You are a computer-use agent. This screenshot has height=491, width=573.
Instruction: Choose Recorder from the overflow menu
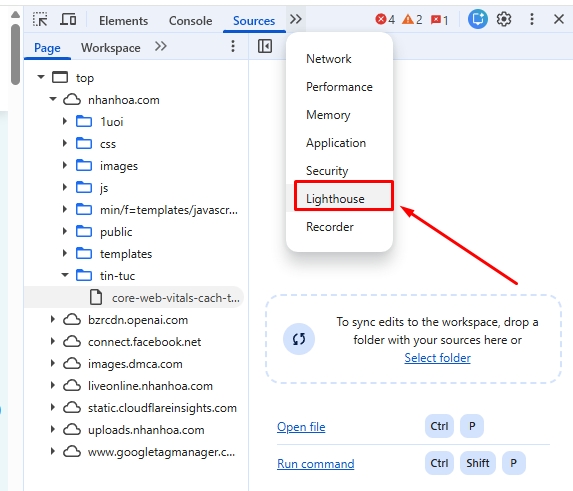[339, 227]
